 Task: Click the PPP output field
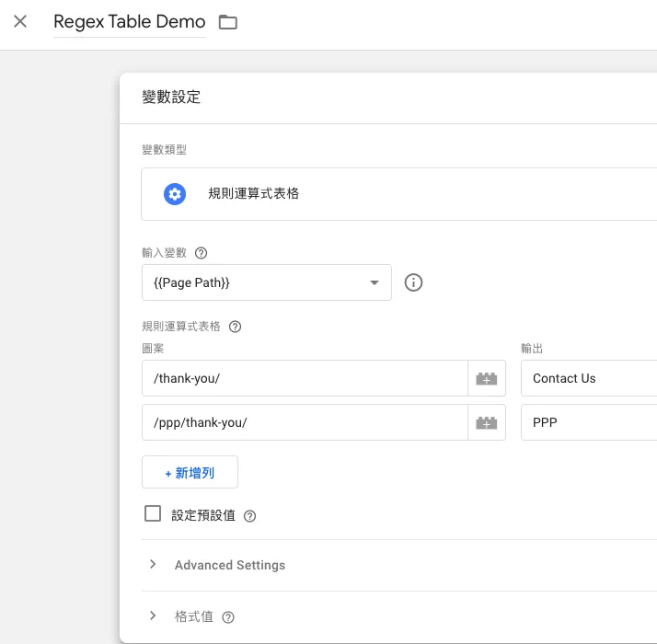click(589, 422)
